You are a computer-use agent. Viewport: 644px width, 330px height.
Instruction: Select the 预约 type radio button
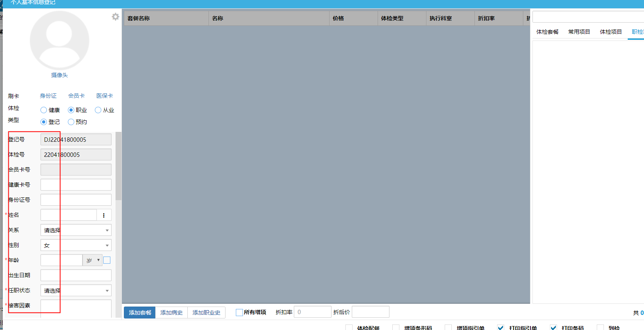point(71,122)
